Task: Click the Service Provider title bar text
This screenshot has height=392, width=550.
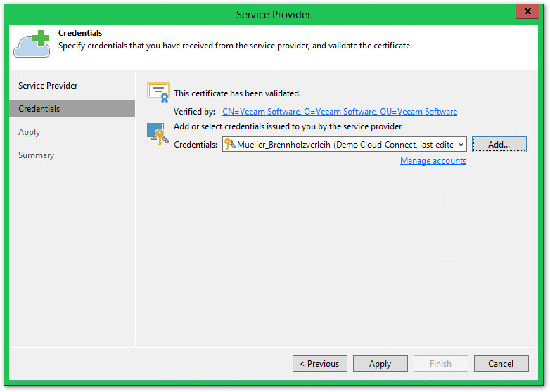Action: coord(274,14)
